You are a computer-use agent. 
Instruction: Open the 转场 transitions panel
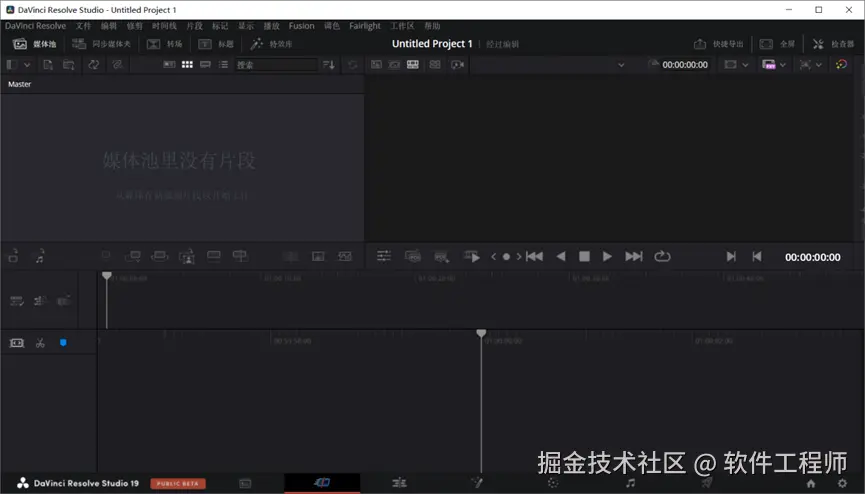coord(164,44)
